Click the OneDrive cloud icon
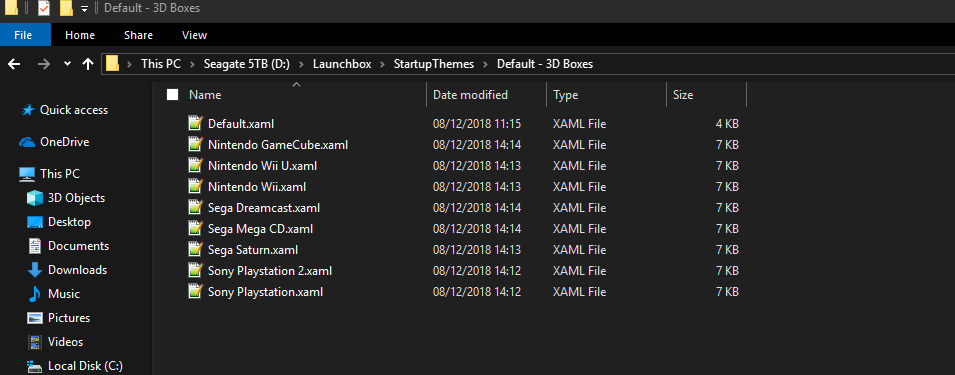Image resolution: width=955 pixels, height=375 pixels. [27, 142]
